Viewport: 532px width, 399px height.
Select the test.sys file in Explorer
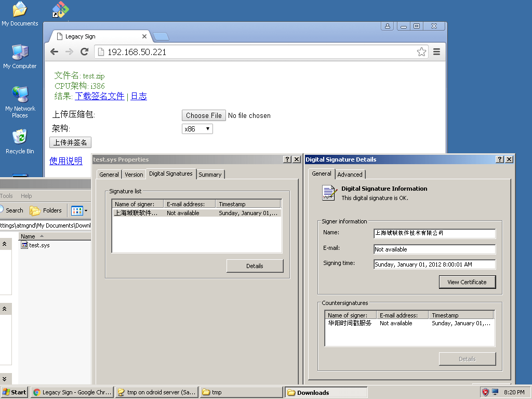(39, 245)
